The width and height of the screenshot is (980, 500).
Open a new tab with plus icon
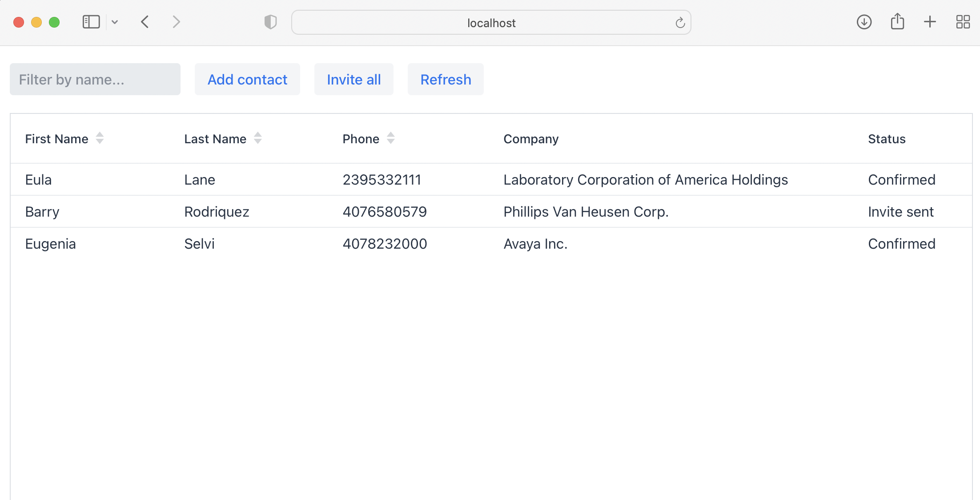(930, 22)
